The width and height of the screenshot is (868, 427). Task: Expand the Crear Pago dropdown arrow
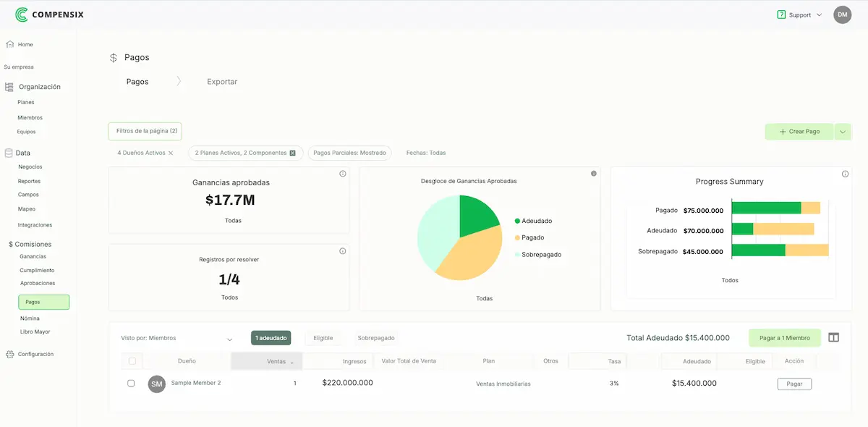[842, 131]
